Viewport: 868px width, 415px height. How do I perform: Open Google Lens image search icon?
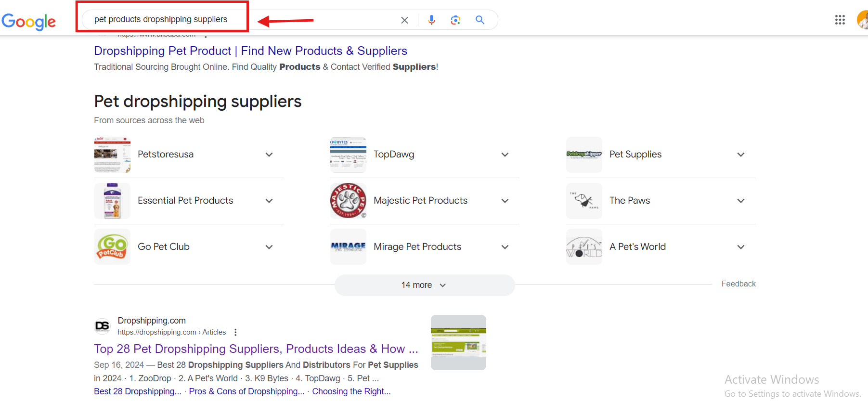(455, 20)
